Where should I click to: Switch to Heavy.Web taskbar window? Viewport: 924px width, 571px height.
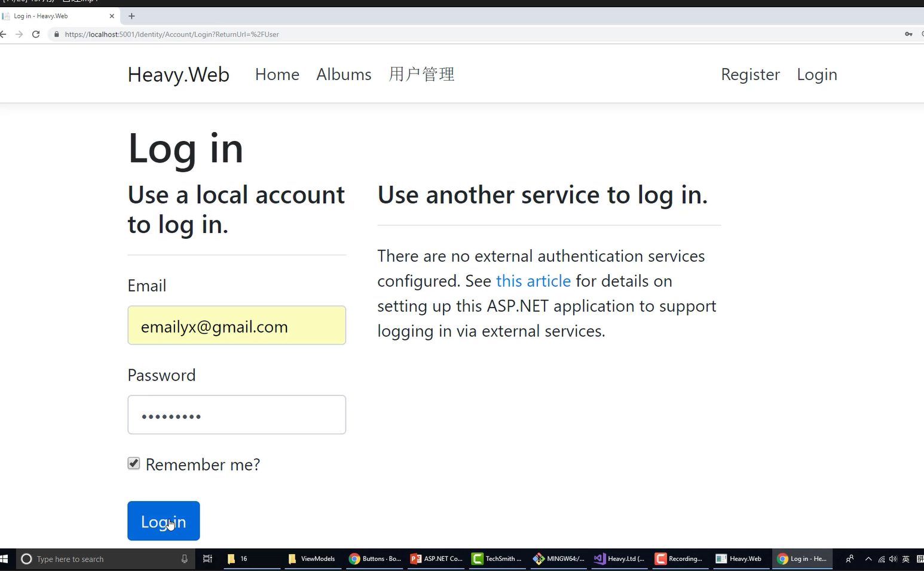point(741,559)
